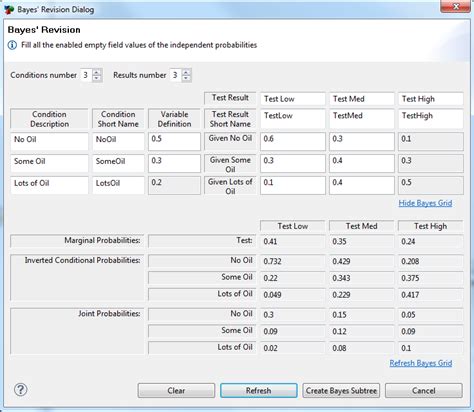Click the Refresh Bayes Grid link
This screenshot has width=474, height=412.
pos(421,363)
